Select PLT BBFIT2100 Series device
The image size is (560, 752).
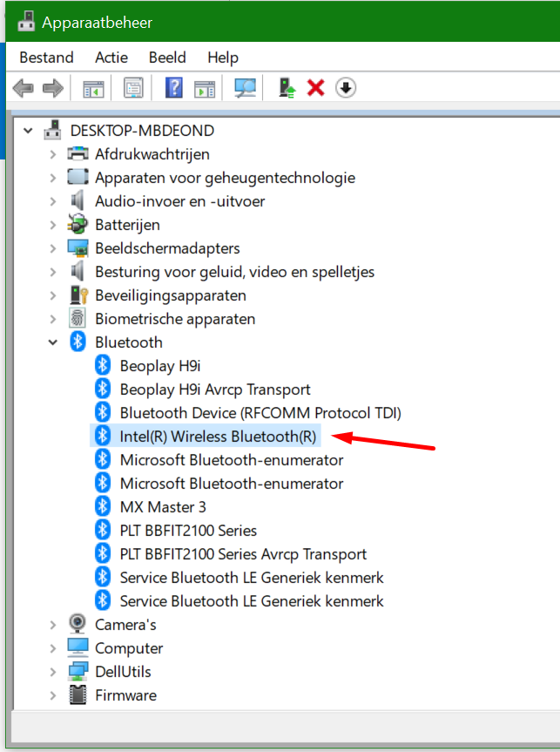188,530
